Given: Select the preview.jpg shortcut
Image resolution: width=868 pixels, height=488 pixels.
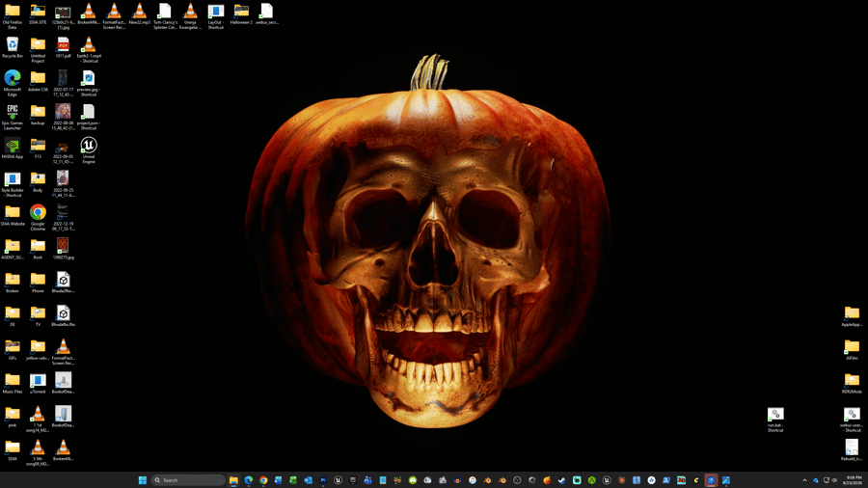Looking at the screenshot, I should tap(89, 83).
